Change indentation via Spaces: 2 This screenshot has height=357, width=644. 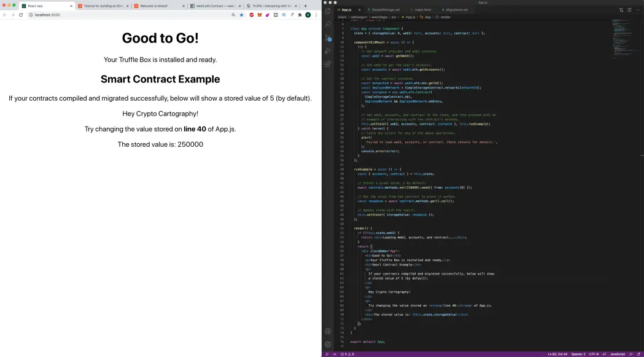(x=578, y=354)
